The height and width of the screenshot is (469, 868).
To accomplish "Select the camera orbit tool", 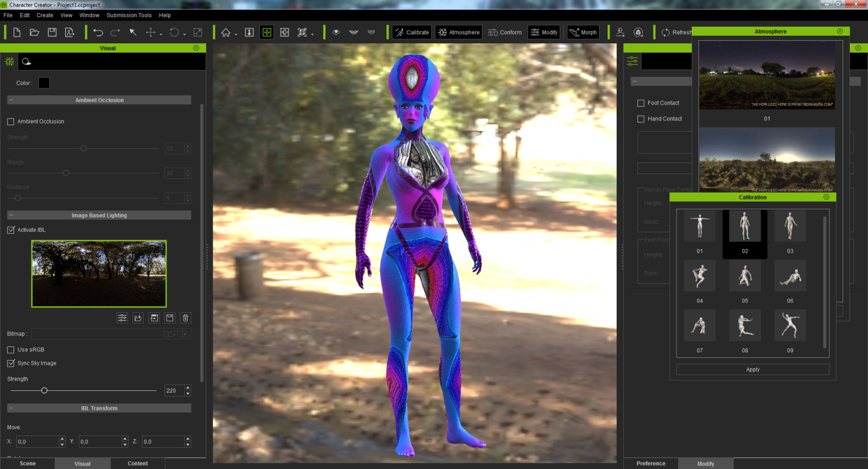I will pos(284,33).
